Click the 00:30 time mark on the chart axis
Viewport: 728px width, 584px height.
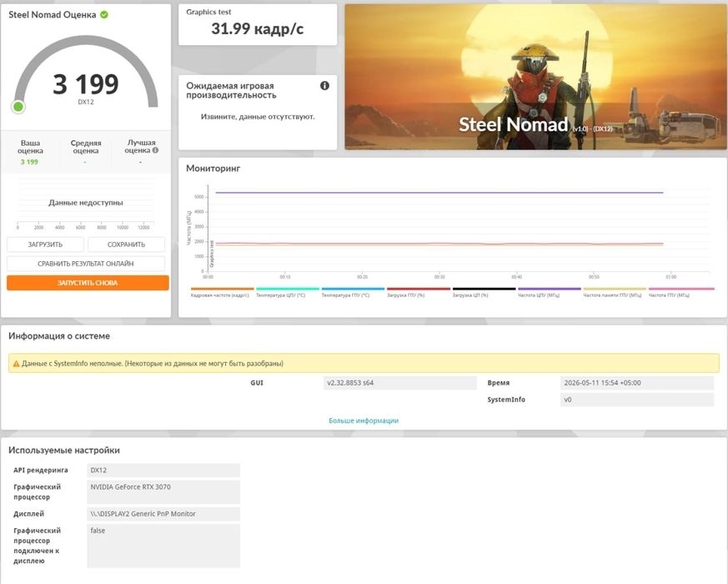point(439,277)
